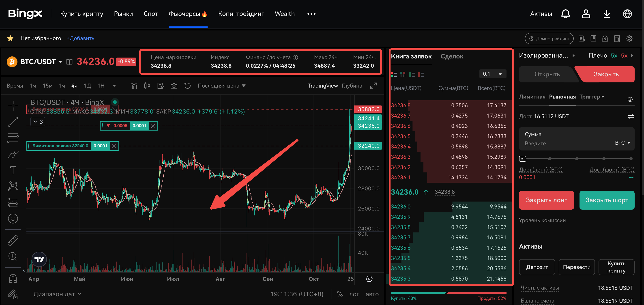Select the brush drawing tool
The image size is (644, 305).
[13, 154]
